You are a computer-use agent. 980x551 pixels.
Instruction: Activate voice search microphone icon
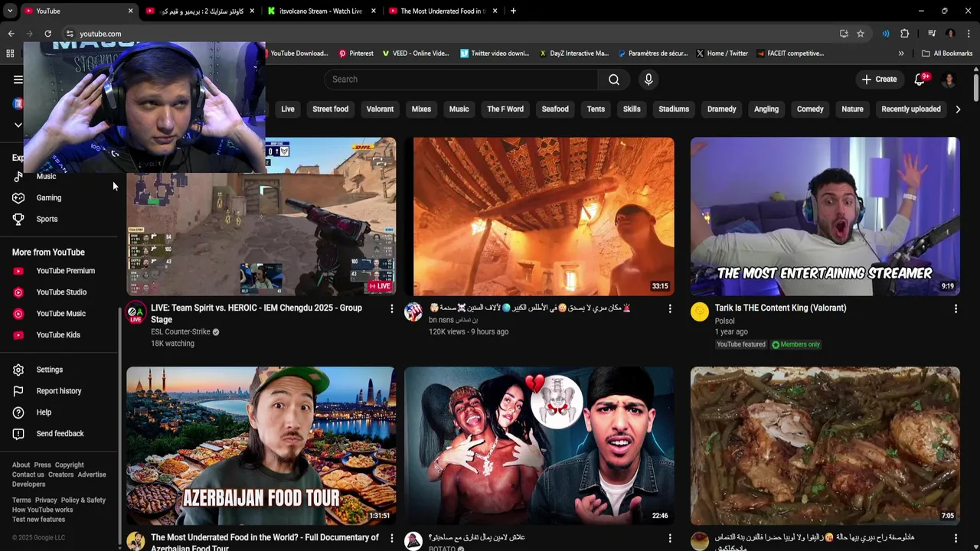648,80
